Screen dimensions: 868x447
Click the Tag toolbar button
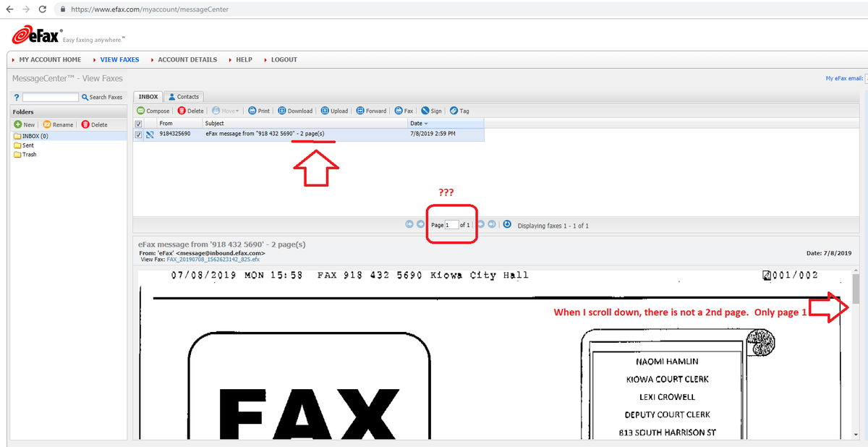[459, 111]
